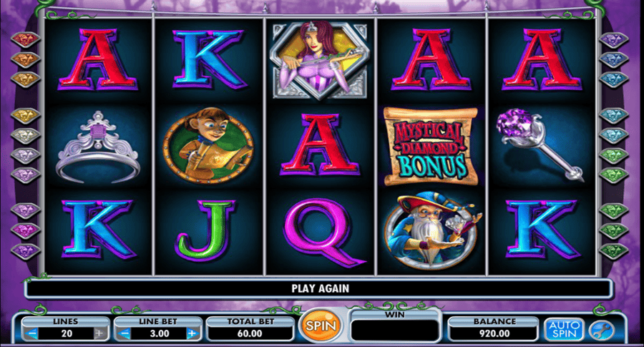Click the purple jeweled scepter symbol
Screen dimensions: 644x347
pos(540,145)
